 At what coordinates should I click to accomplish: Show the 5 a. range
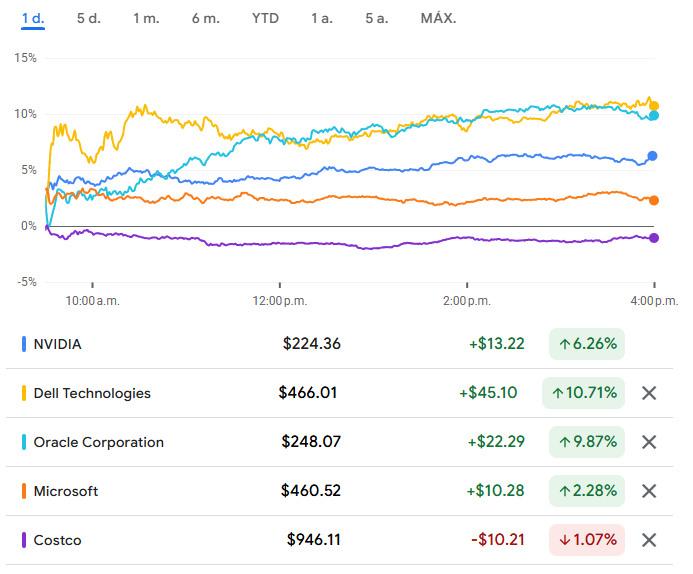377,19
